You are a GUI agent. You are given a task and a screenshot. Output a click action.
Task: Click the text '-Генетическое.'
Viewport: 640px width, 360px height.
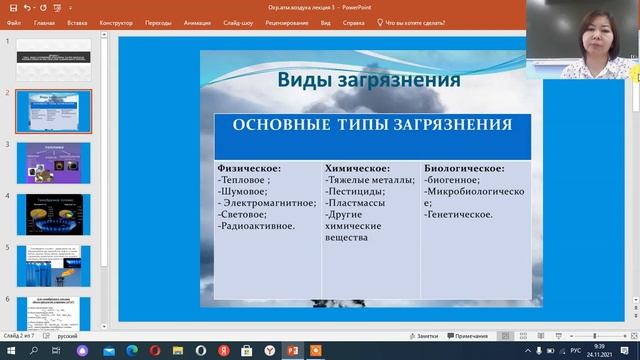(x=458, y=214)
